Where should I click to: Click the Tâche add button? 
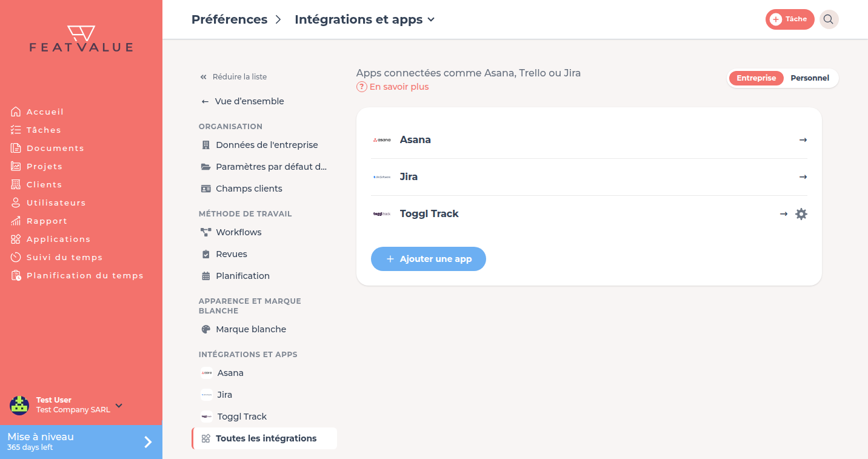[790, 19]
